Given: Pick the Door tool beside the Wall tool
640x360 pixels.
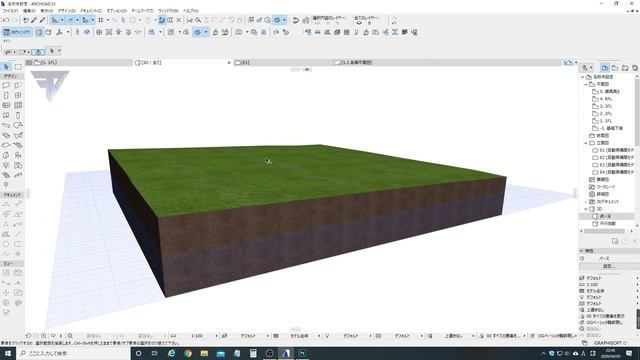Looking at the screenshot, I should point(18,85).
